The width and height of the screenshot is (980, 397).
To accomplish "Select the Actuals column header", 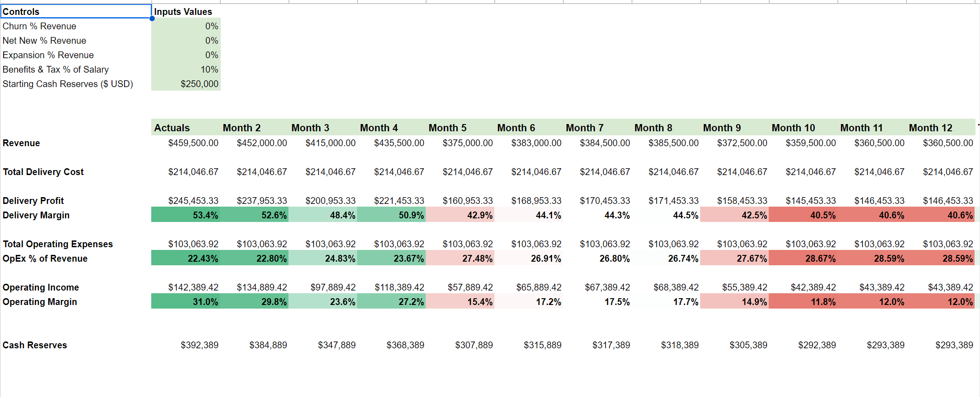I will pos(186,128).
